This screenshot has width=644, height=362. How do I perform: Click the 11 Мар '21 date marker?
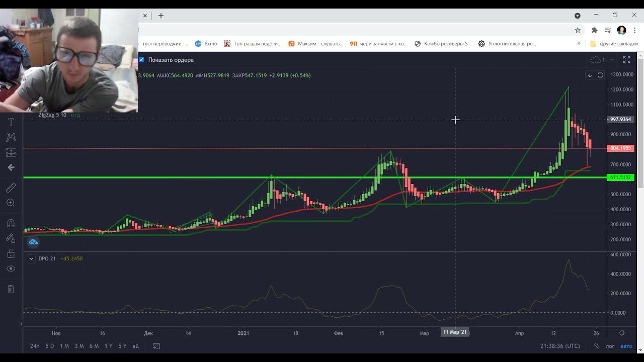coord(455,332)
